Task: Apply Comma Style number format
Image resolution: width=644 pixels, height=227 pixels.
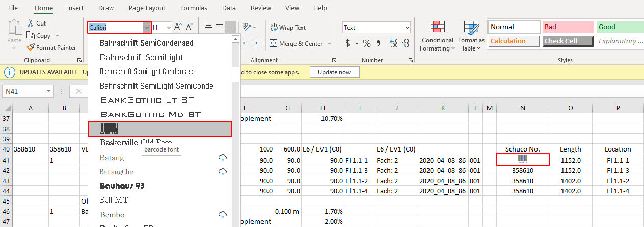Action: coord(378,44)
